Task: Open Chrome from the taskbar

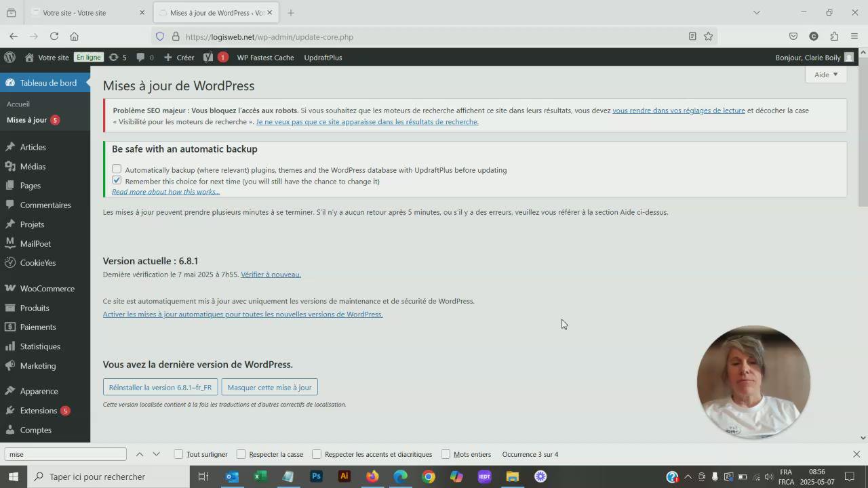Action: (x=429, y=476)
